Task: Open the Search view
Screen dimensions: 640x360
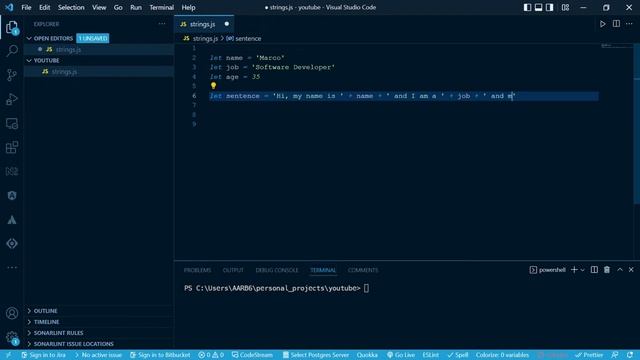Action: [x=12, y=51]
